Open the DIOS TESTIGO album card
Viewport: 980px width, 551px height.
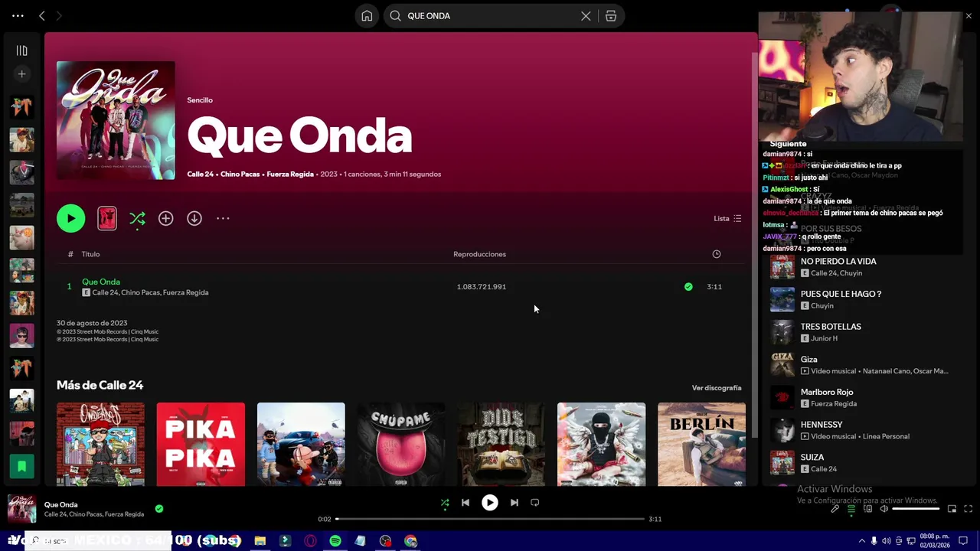pyautogui.click(x=501, y=445)
